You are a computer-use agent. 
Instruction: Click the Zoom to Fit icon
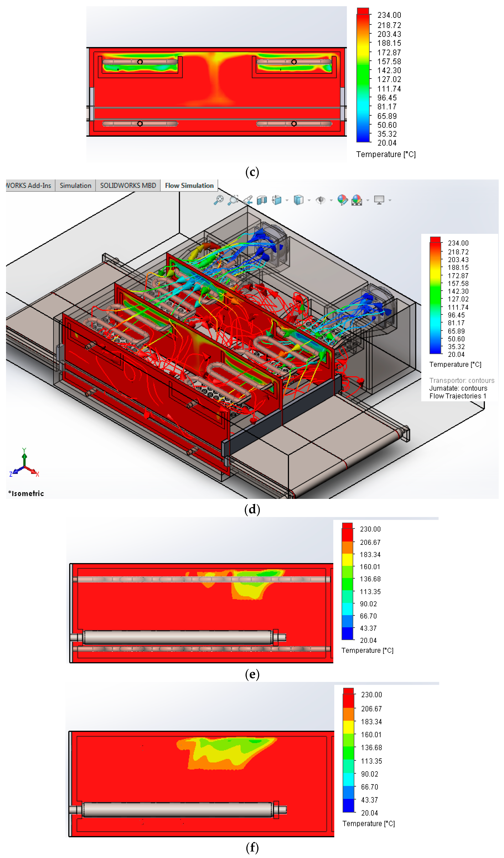218,200
